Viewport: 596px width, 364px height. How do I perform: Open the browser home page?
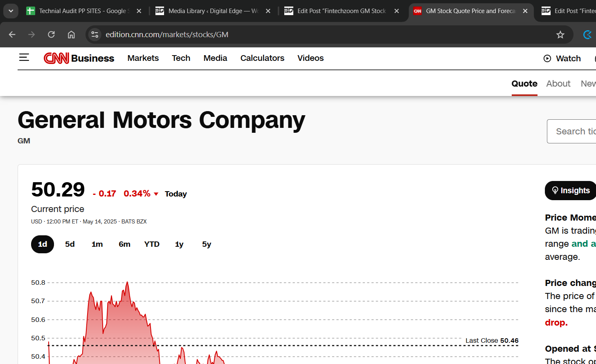(71, 35)
